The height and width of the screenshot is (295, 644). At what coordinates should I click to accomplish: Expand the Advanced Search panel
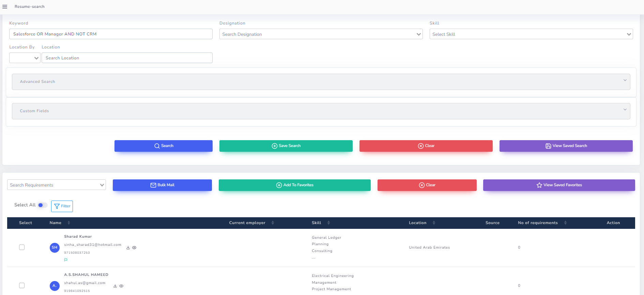(321, 82)
